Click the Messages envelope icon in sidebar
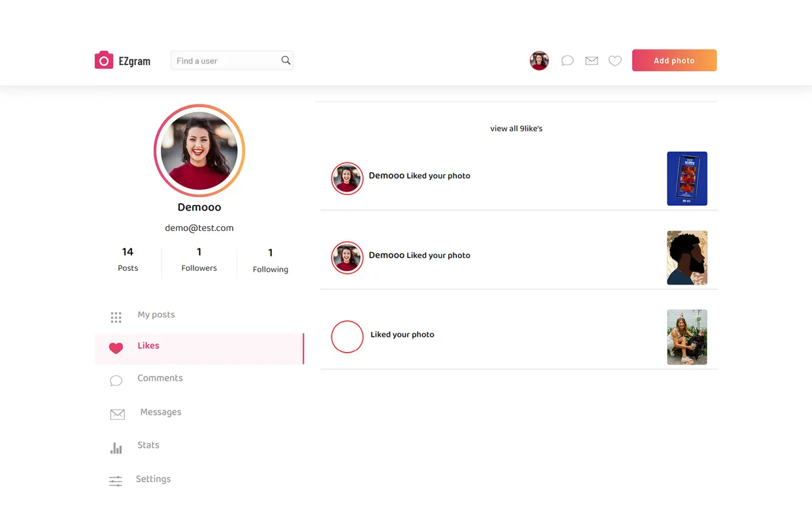This screenshot has height=508, width=812. coord(118,414)
